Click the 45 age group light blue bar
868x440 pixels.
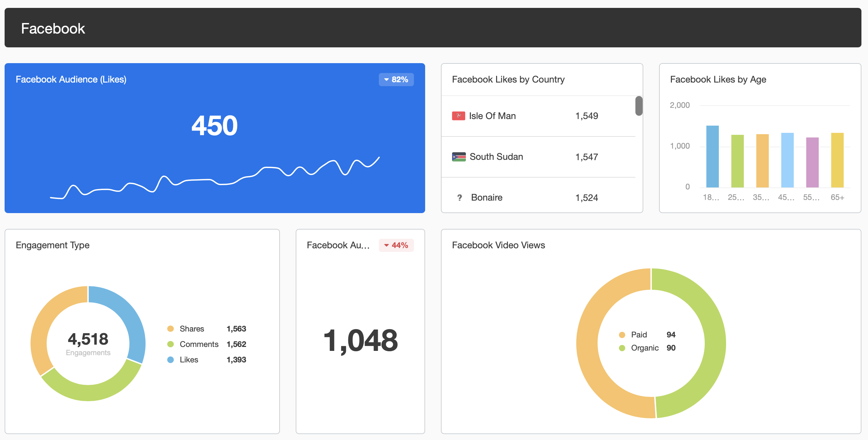pos(787,160)
